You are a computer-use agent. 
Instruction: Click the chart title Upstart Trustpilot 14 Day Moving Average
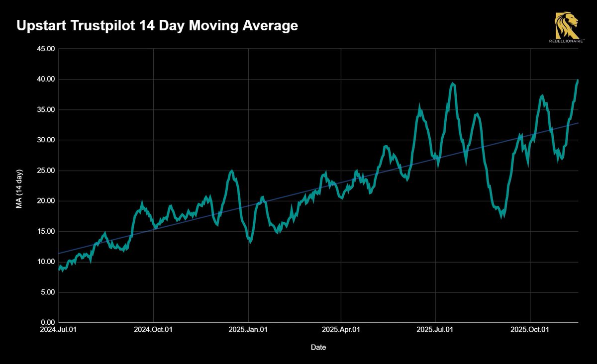(x=157, y=25)
